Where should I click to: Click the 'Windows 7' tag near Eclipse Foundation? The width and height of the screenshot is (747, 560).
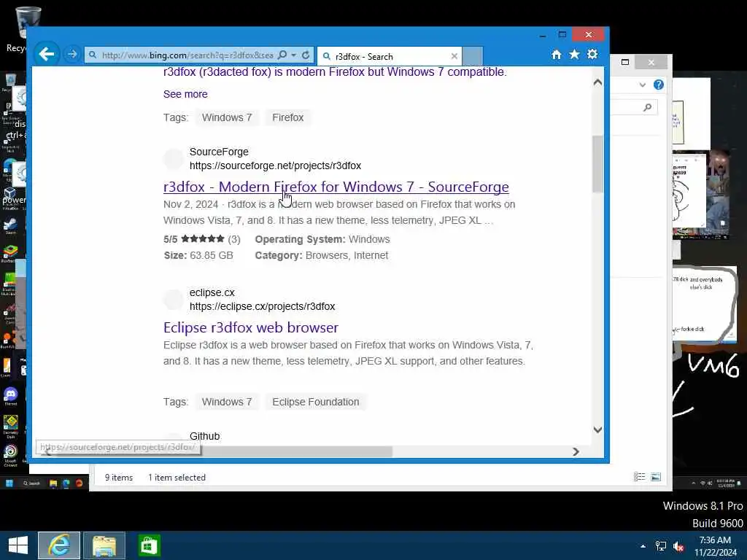tap(227, 402)
